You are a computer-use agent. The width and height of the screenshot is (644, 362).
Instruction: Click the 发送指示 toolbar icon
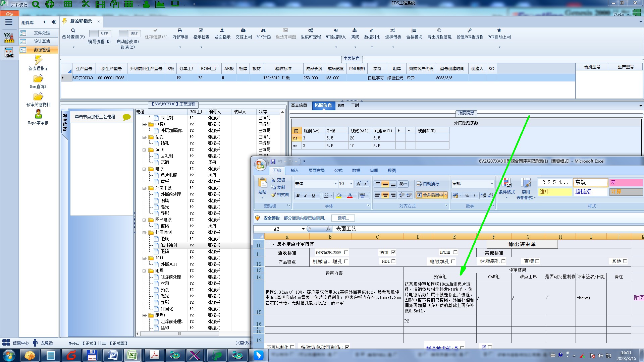click(222, 31)
